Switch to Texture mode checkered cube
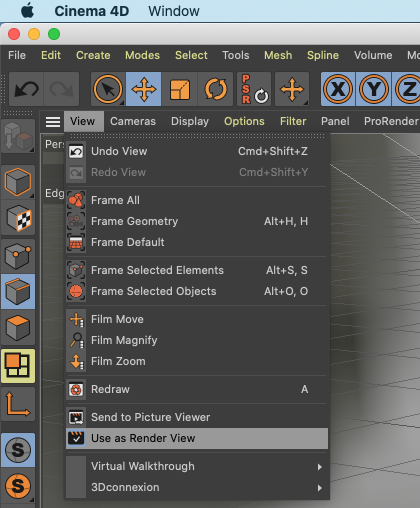The image size is (420, 508). pos(18,218)
